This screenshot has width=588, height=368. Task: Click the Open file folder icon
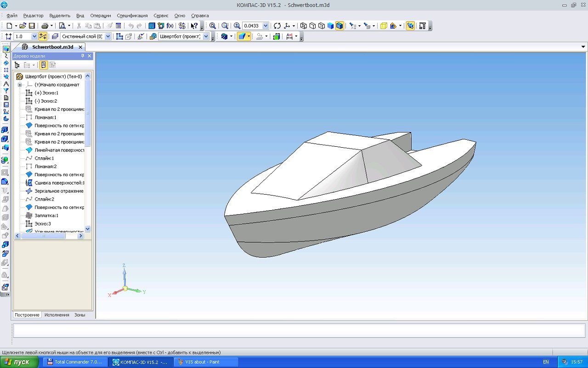point(23,26)
